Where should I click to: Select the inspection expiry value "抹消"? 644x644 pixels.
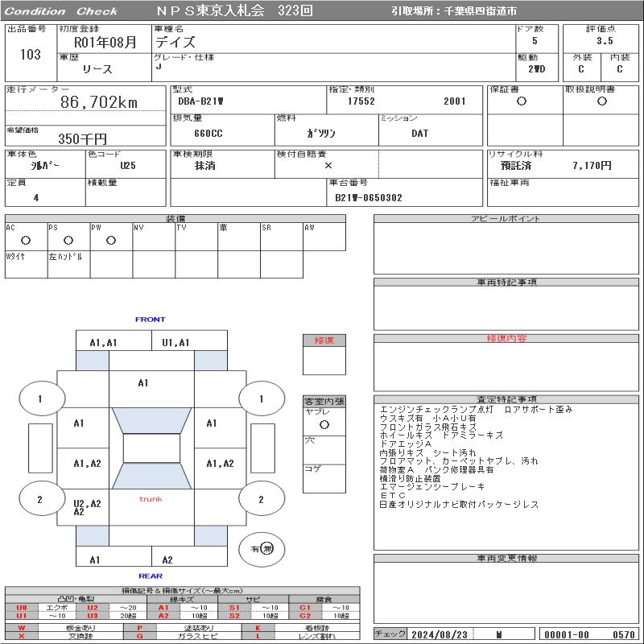(x=205, y=166)
